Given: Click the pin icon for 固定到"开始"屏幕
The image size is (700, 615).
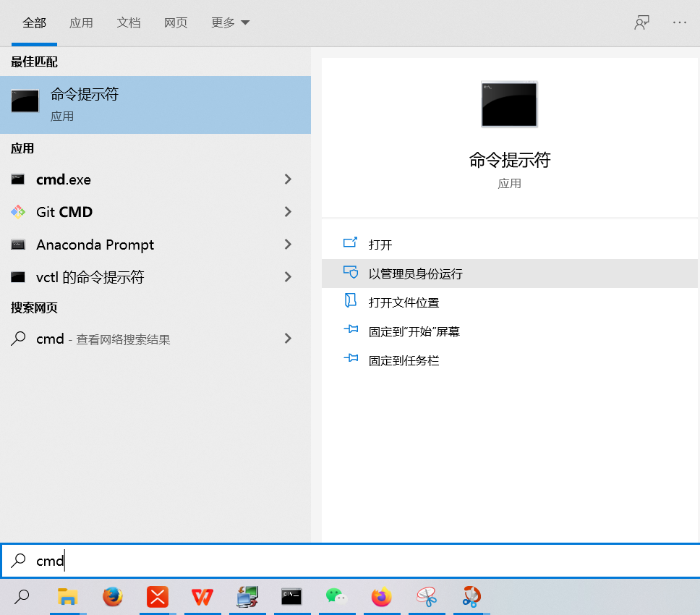Looking at the screenshot, I should (351, 329).
